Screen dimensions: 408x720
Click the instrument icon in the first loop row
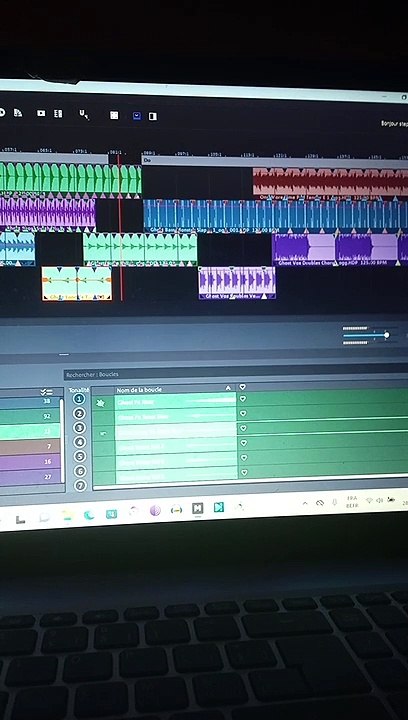[x=101, y=403]
